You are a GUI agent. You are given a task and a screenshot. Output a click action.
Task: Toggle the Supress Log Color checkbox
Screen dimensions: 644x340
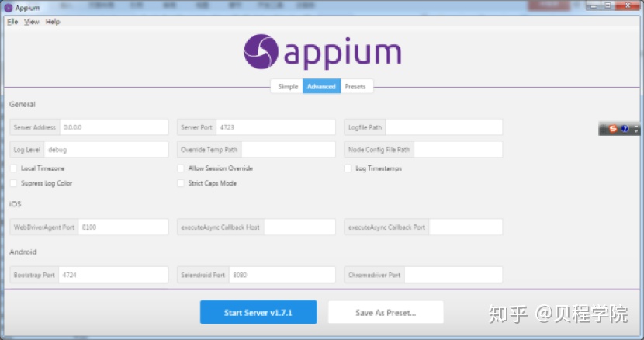pyautogui.click(x=13, y=183)
